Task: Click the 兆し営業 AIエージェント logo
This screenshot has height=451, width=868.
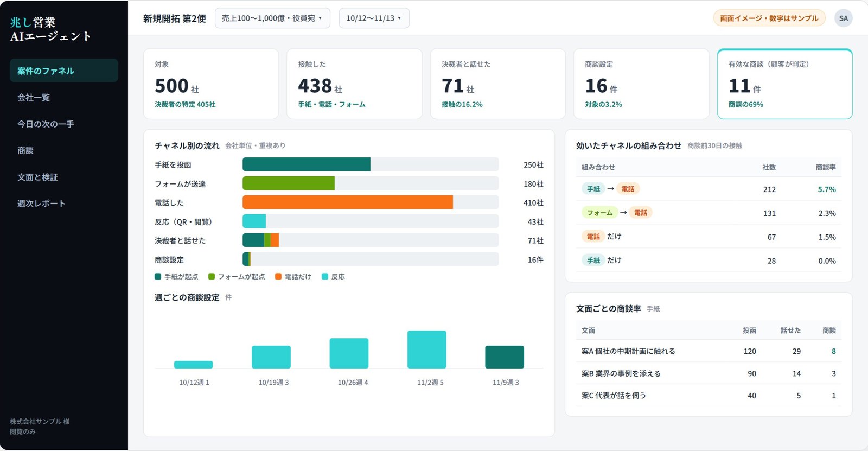Action: 50,29
